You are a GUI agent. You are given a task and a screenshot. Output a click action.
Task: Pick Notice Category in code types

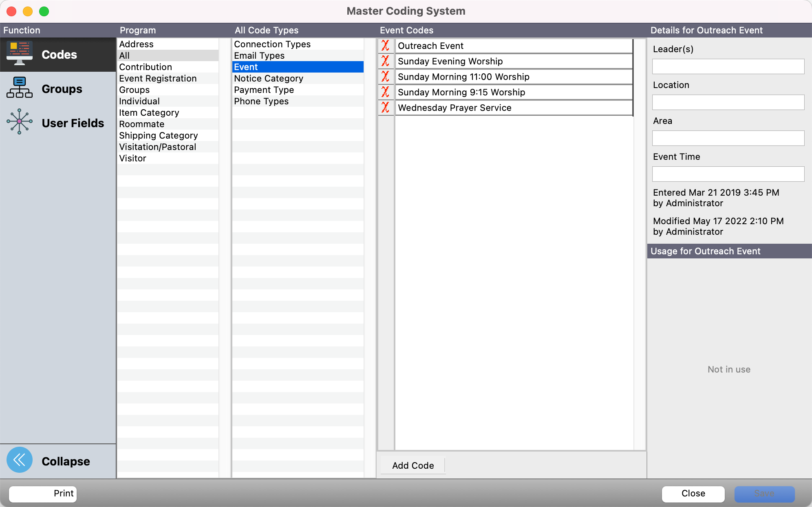[x=268, y=78]
